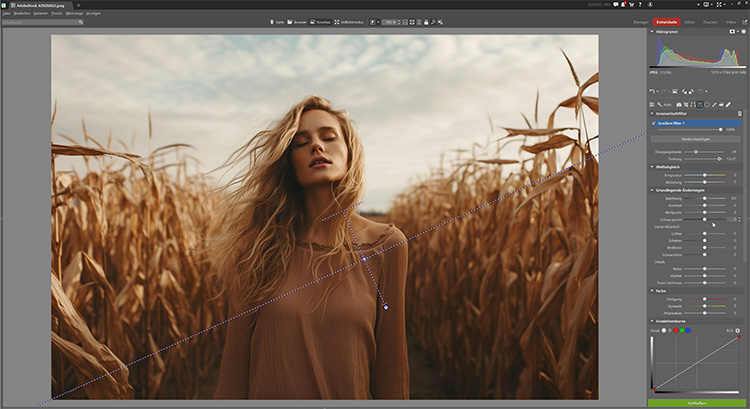Click the Maske hinzufügen button

698,139
